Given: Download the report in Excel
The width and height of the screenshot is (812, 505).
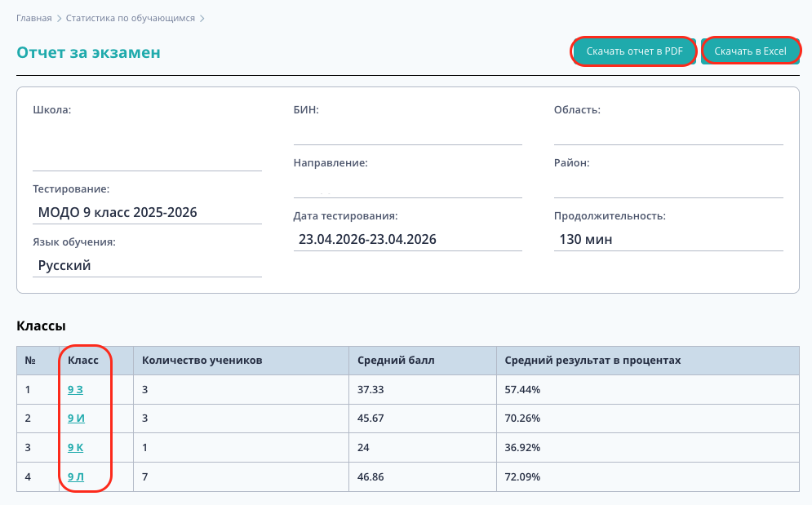Looking at the screenshot, I should click(750, 51).
